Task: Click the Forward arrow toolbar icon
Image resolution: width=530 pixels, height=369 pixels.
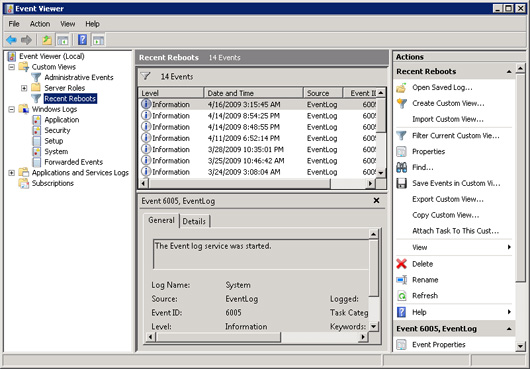Action: (26, 40)
